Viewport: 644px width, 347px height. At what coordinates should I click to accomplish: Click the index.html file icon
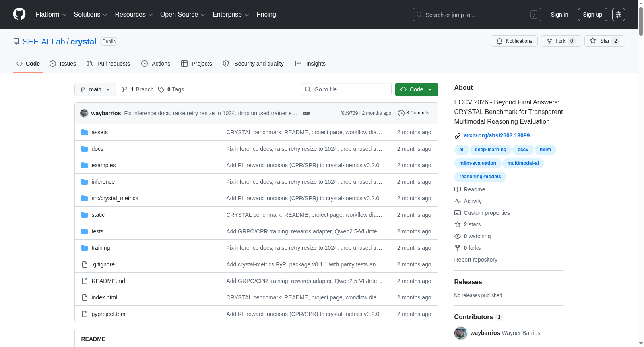[85, 297]
